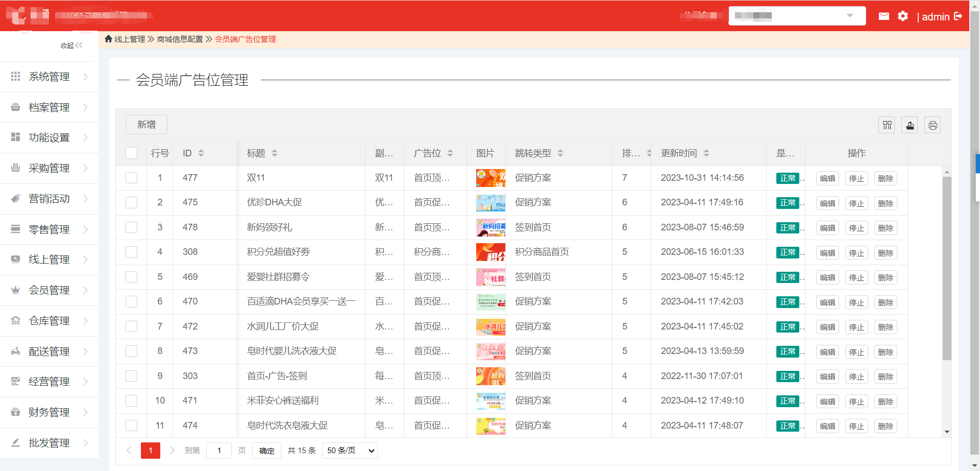Click the table scrollbar up arrow
Image resolution: width=980 pixels, height=471 pixels.
(947, 172)
